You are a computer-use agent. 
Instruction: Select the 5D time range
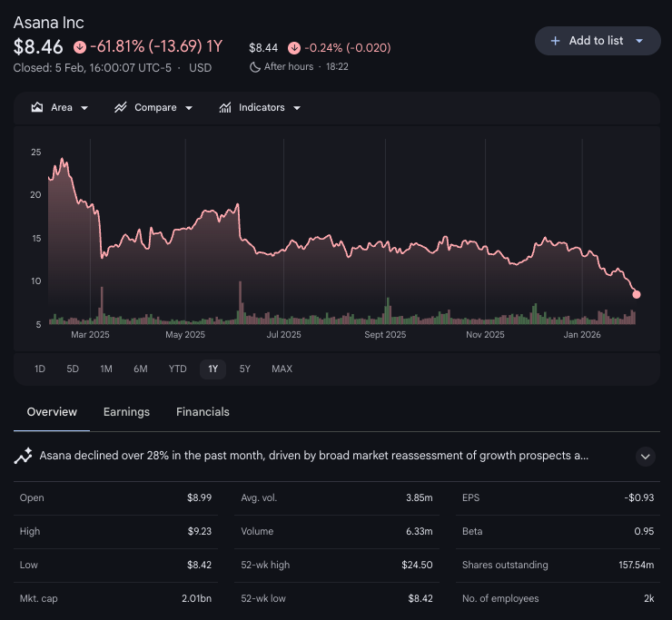73,369
